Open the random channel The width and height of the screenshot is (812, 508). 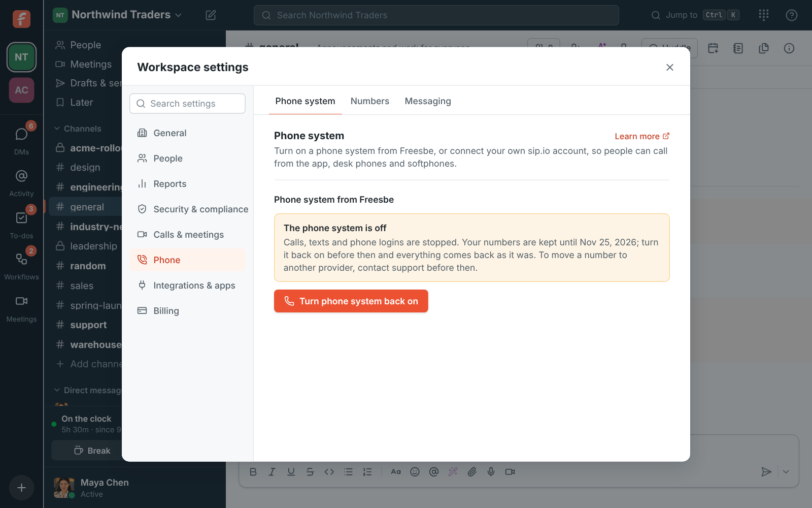click(86, 266)
